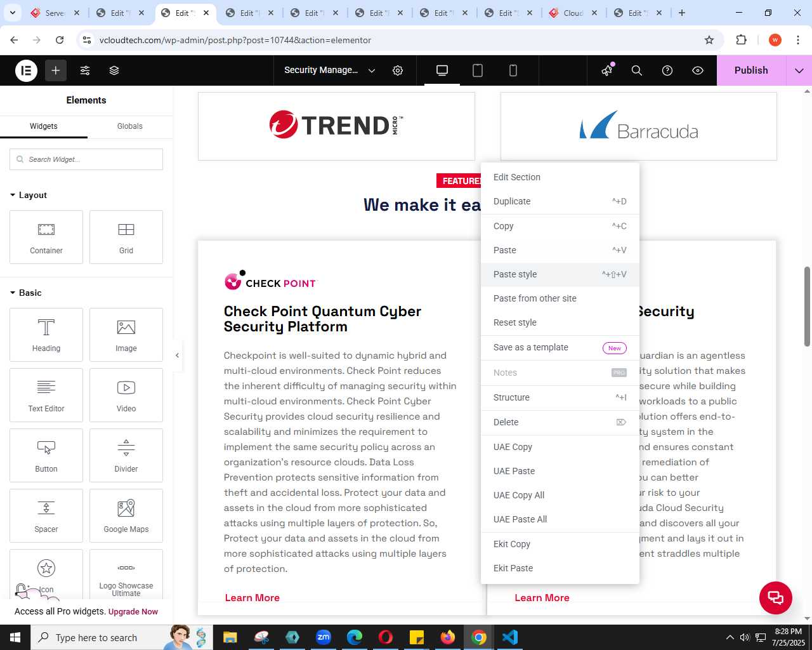
Task: Switch to desktop preview mode
Action: tap(442, 70)
